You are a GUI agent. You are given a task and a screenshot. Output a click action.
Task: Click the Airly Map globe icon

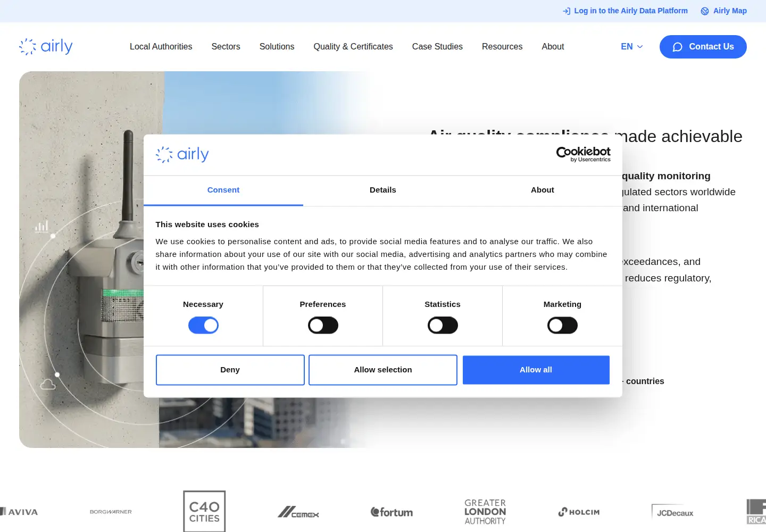(x=705, y=11)
